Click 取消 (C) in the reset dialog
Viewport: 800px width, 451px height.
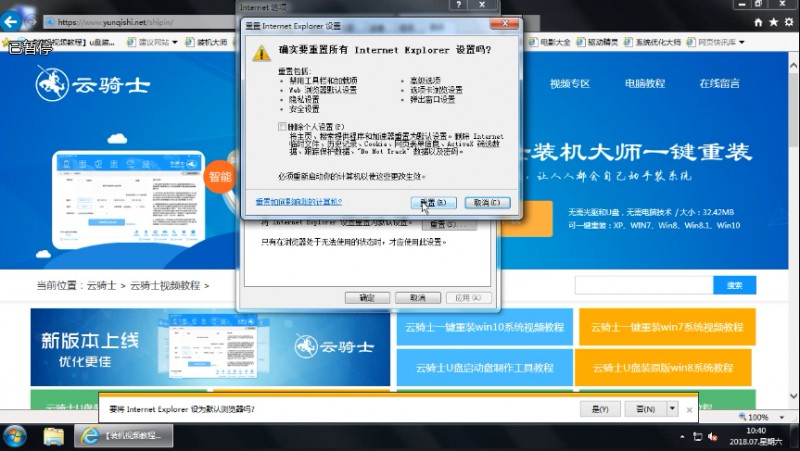tap(487, 203)
